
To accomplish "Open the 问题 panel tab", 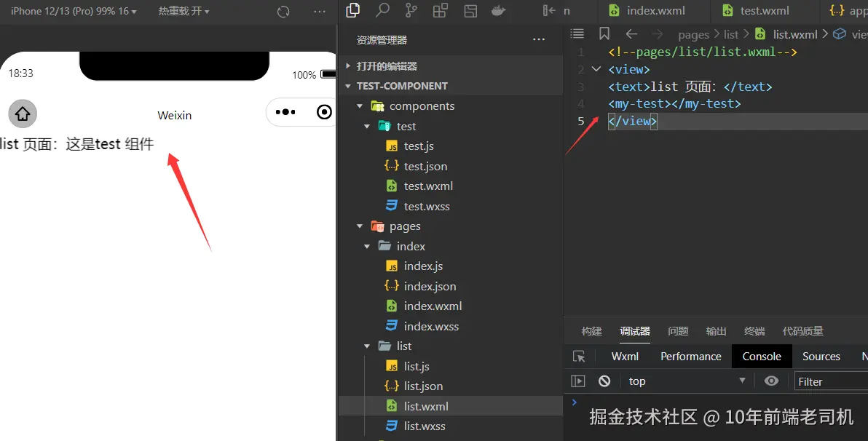I will coord(678,331).
